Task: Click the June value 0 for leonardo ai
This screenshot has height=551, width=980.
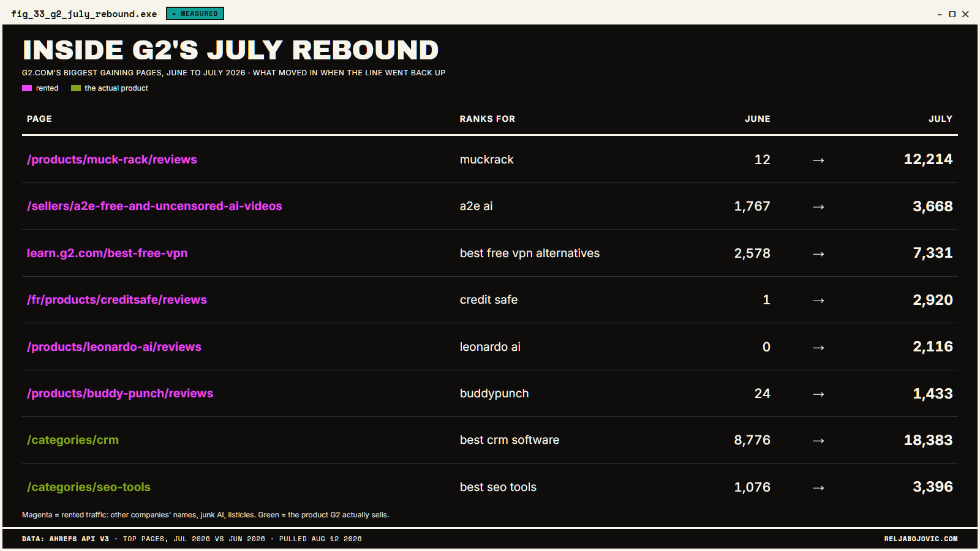Action: coord(766,347)
